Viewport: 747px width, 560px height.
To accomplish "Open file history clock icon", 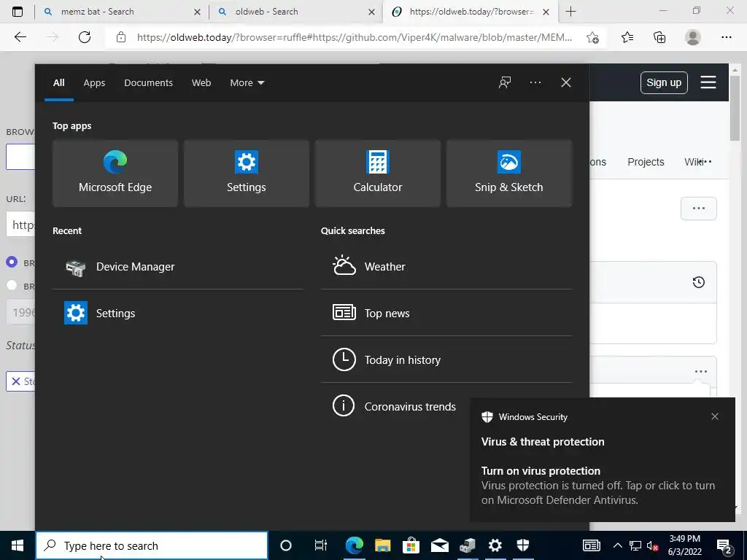I will click(x=698, y=282).
